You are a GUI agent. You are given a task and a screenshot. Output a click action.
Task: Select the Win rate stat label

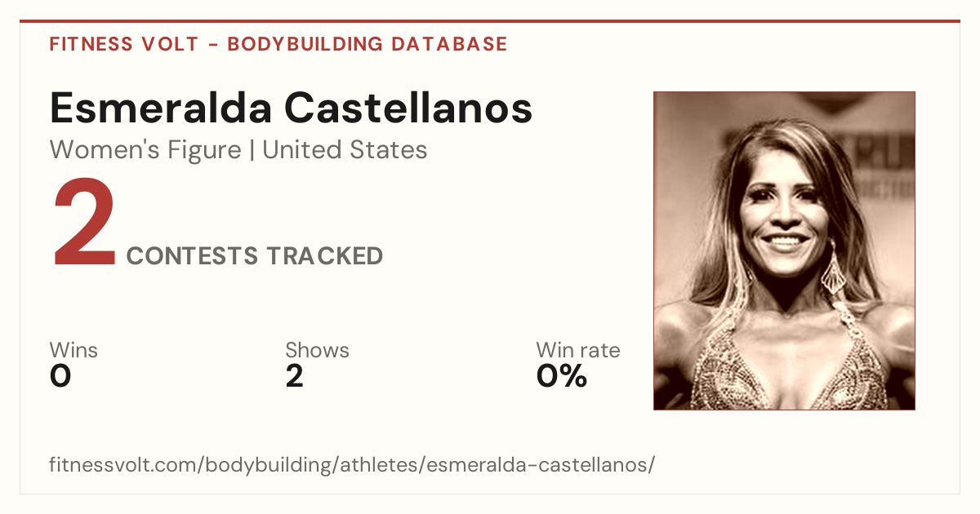pyautogui.click(x=577, y=350)
